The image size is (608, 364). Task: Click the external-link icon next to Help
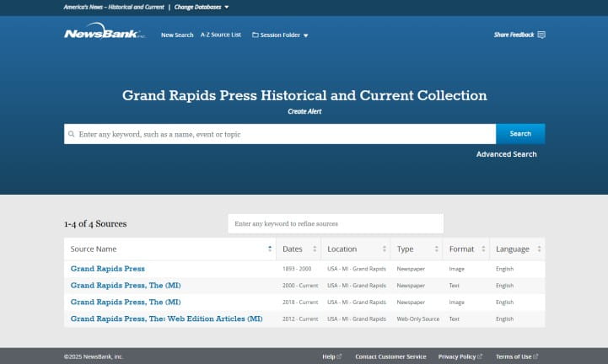(x=339, y=356)
